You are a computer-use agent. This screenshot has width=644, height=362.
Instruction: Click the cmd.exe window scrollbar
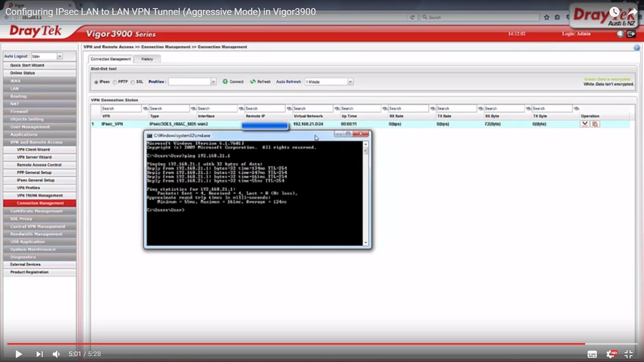click(366, 193)
